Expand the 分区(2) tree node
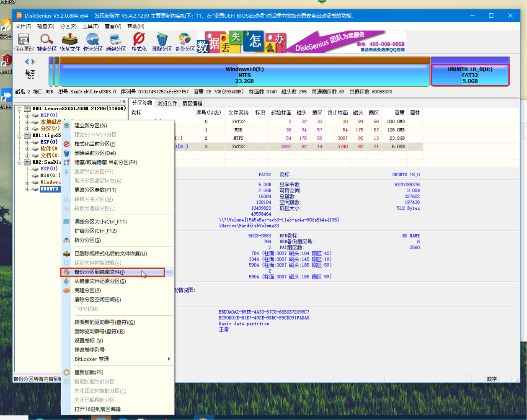Viewport: 527px width, 420px height. click(27, 129)
